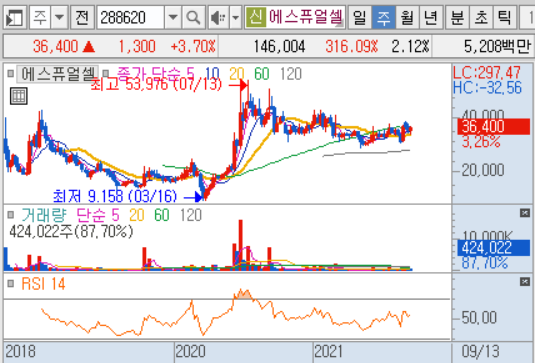The height and width of the screenshot is (363, 535).
Task: Open the 주 stock type dropdown arrow
Action: (x=59, y=17)
